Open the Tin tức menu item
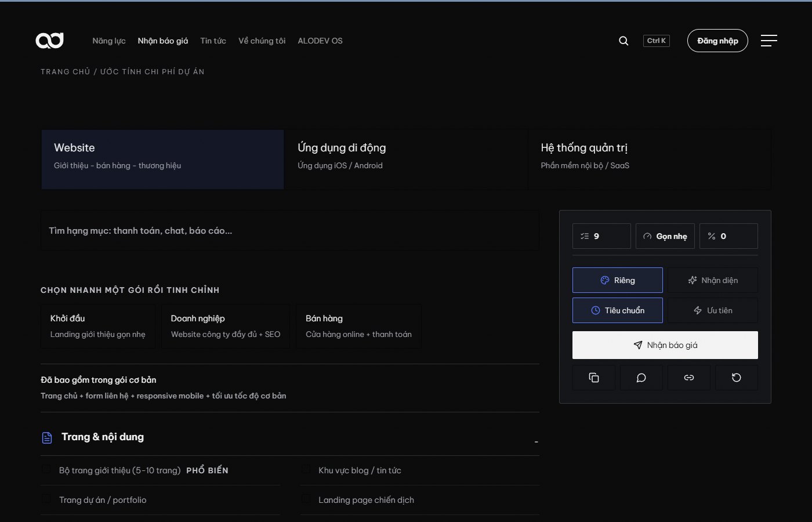 pyautogui.click(x=213, y=41)
